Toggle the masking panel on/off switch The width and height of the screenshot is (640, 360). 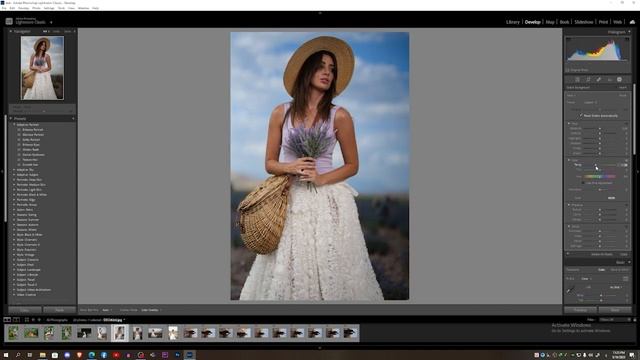click(568, 253)
